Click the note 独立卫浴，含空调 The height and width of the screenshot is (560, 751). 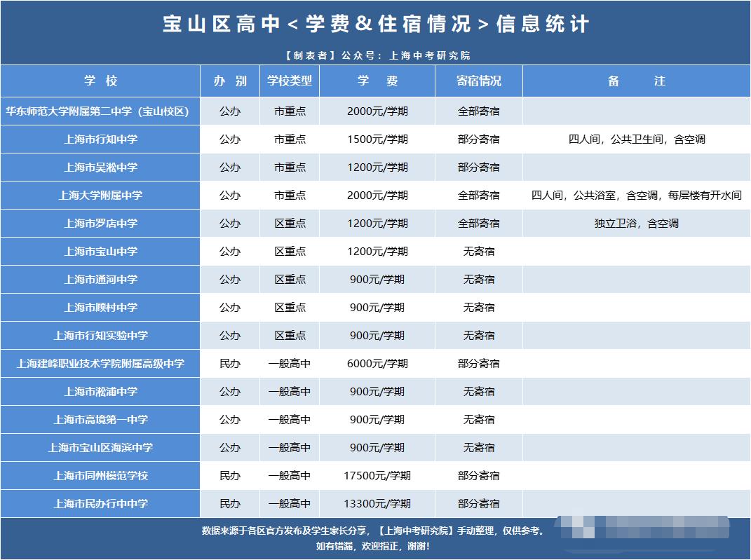636,223
